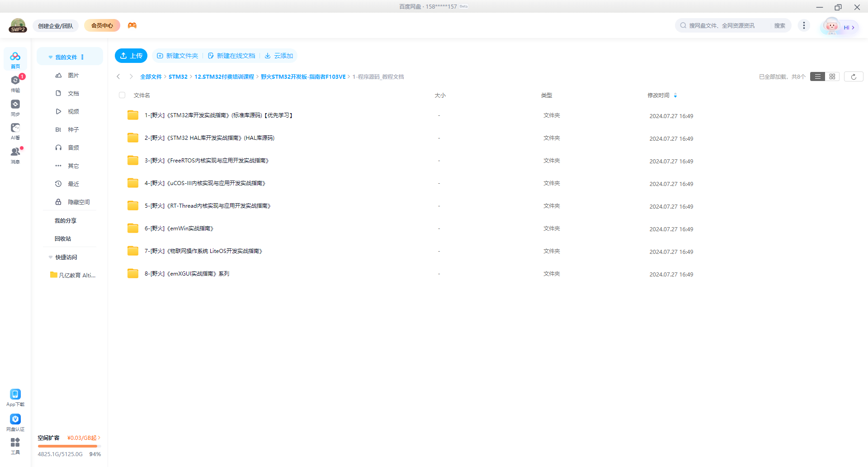
Task: Open the 凡亿教育 Alti... quick access folder
Action: (x=73, y=275)
